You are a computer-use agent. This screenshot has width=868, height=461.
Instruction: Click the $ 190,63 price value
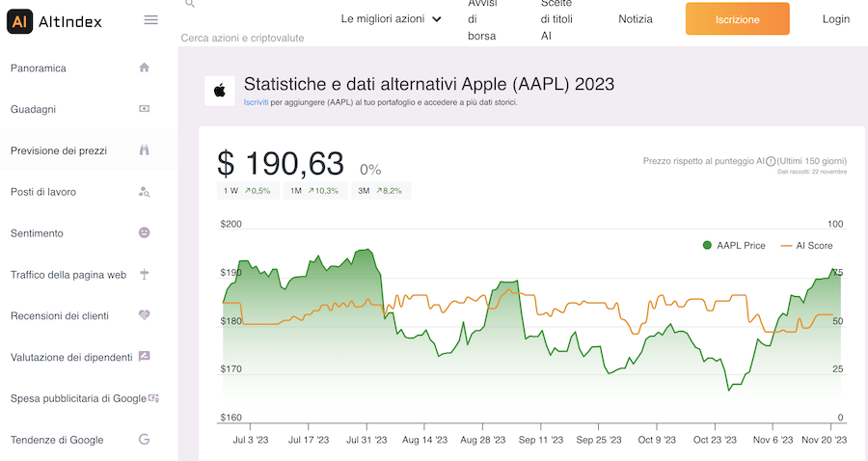click(x=281, y=164)
